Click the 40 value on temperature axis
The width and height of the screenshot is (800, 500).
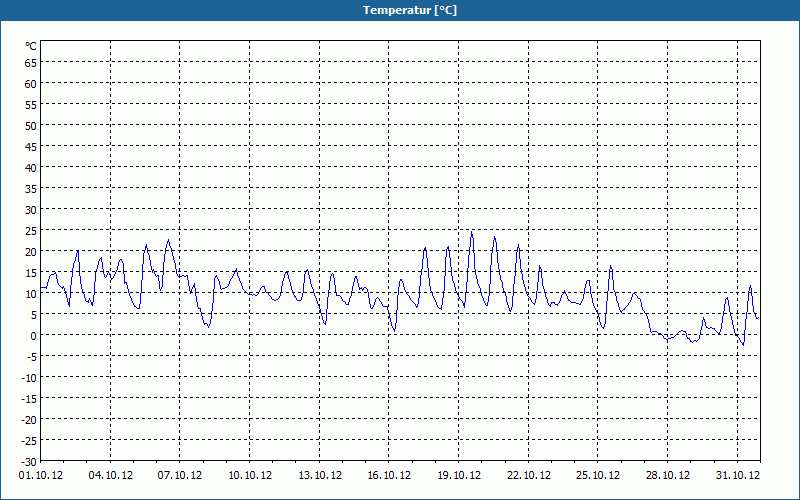[31, 168]
